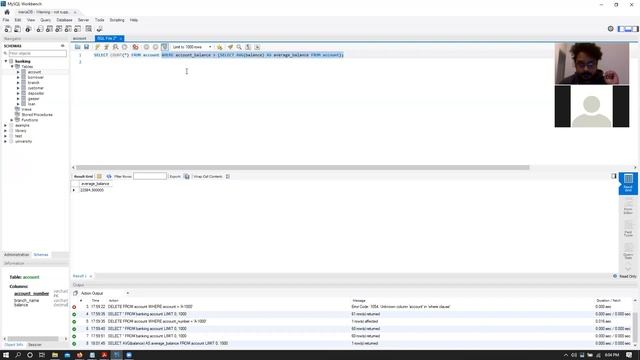The height and width of the screenshot is (360, 640).
Task: Commit transaction icon in editor toolbar
Action: (146, 47)
